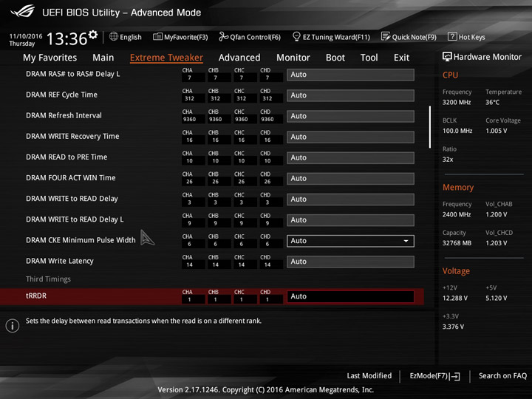Viewport: 532px width, 399px height.
Task: Click the Third Timings section heading
Action: pos(48,279)
